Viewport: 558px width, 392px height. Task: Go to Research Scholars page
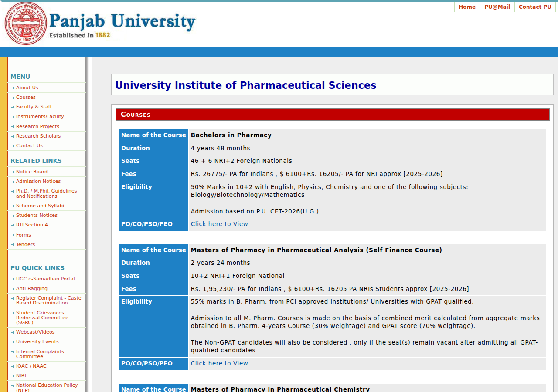[38, 136]
